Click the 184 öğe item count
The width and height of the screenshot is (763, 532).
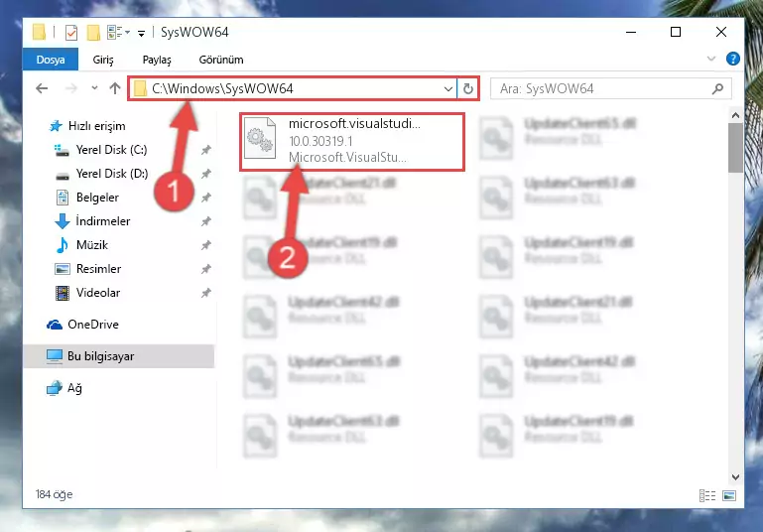54,494
